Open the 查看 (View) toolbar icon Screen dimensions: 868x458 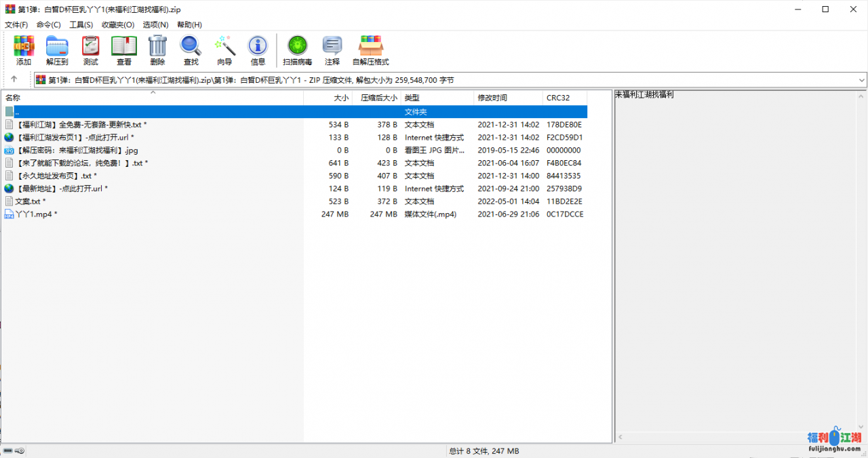pos(124,50)
